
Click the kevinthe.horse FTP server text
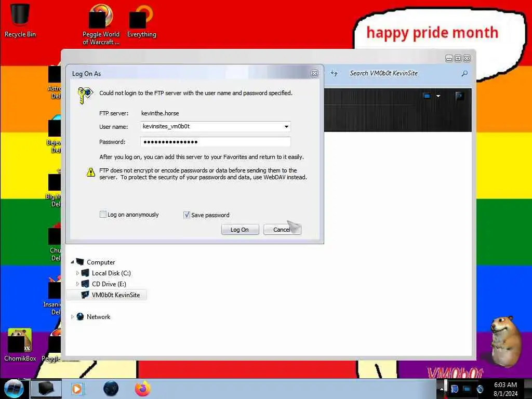160,113
